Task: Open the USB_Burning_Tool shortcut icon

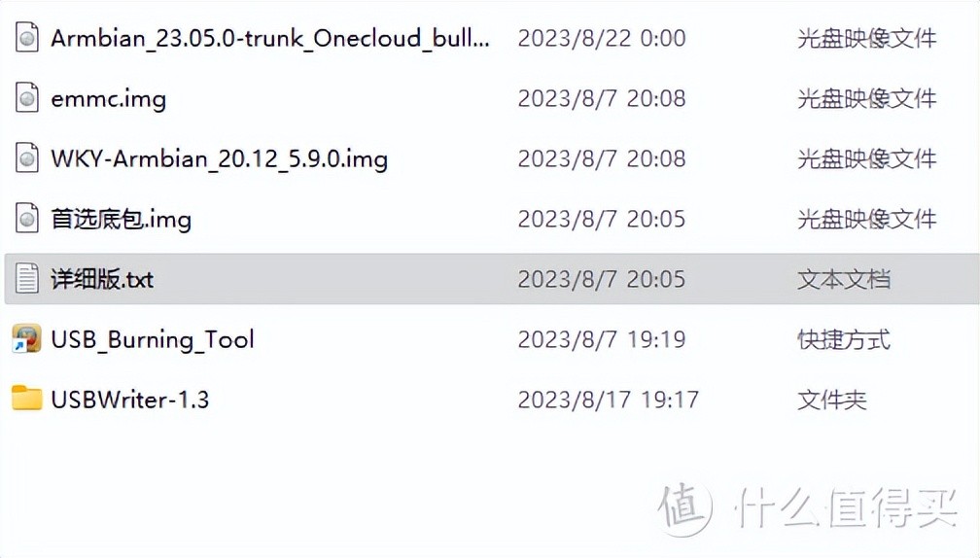Action: 27,338
